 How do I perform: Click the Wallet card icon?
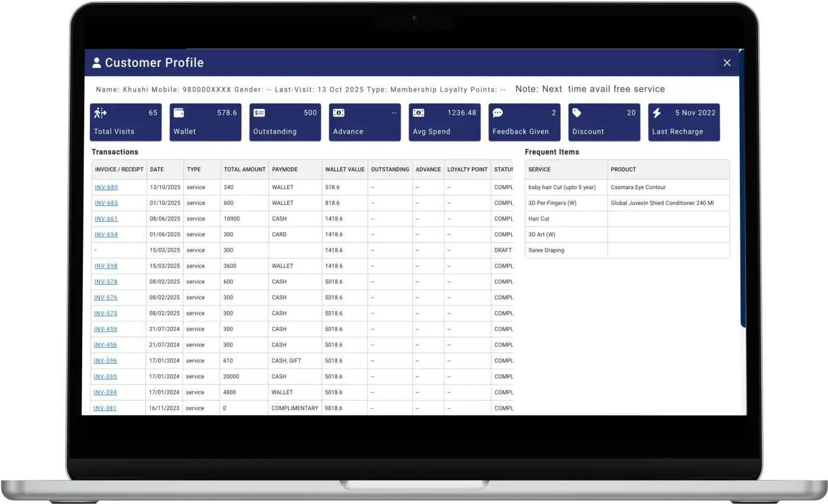[x=179, y=113]
